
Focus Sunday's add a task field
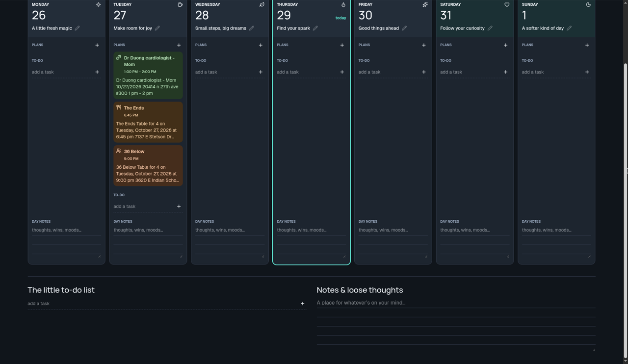click(551, 72)
